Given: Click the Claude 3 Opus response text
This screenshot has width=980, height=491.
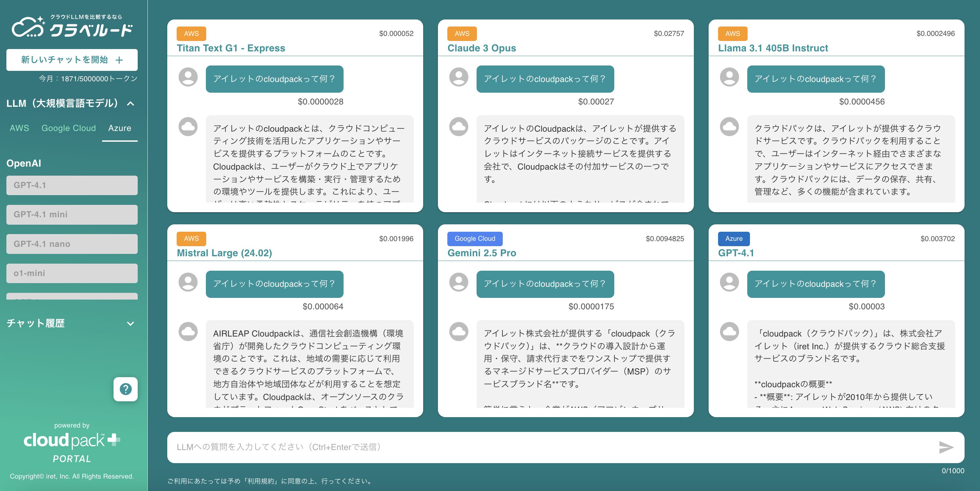Looking at the screenshot, I should coord(580,159).
